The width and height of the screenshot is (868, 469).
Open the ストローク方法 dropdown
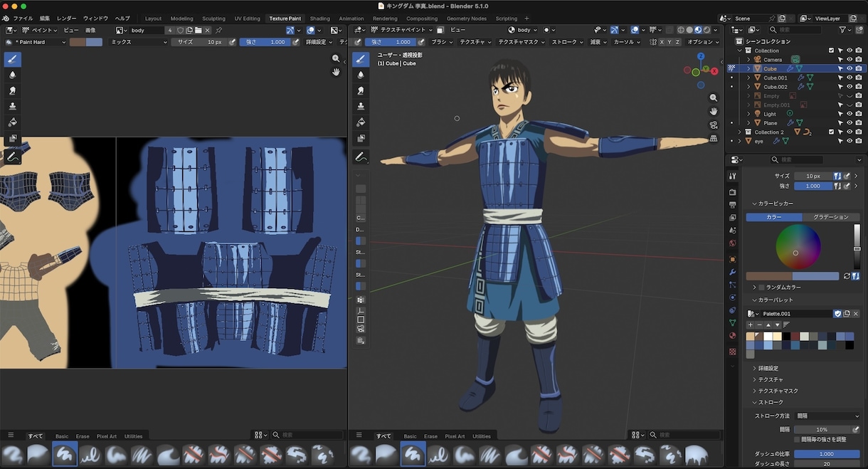(827, 416)
